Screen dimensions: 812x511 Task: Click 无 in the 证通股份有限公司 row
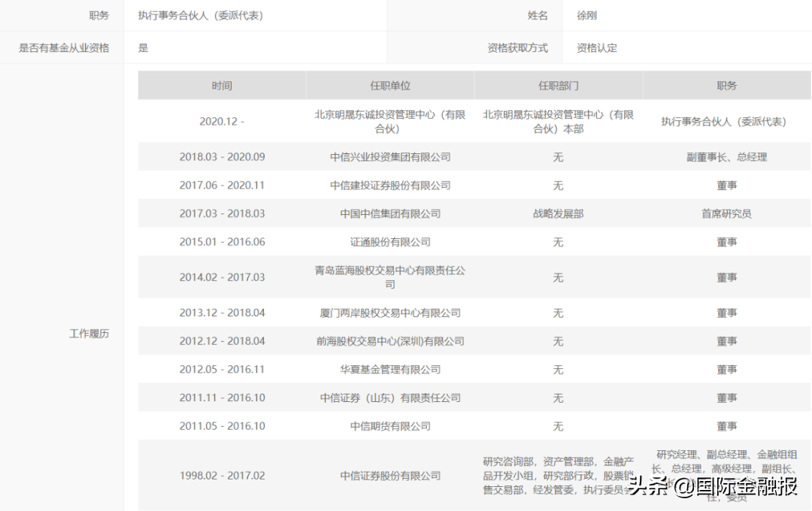[558, 242]
